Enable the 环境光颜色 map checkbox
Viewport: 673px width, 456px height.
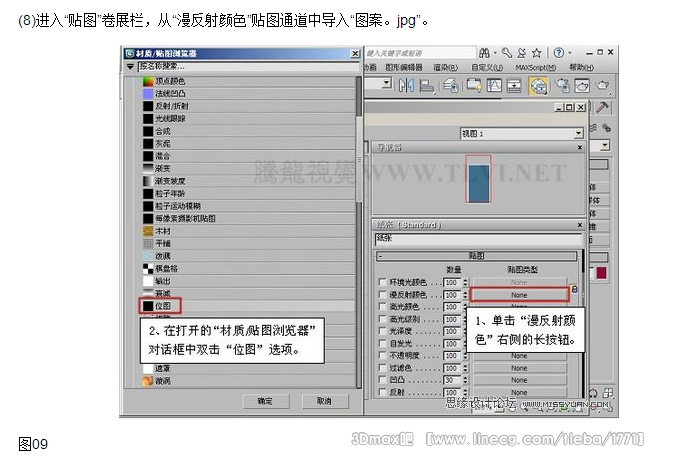point(382,283)
